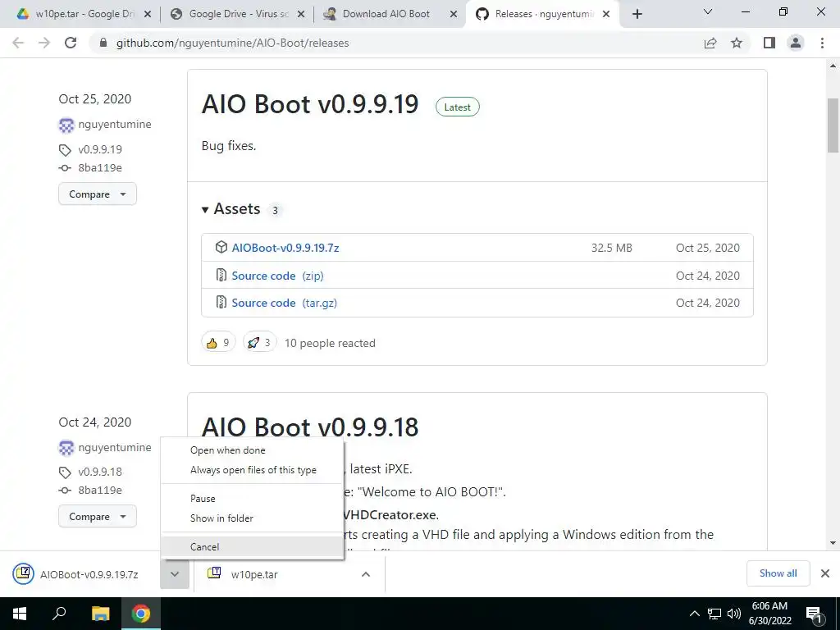
Task: Open File Explorer from taskbar
Action: point(100,614)
